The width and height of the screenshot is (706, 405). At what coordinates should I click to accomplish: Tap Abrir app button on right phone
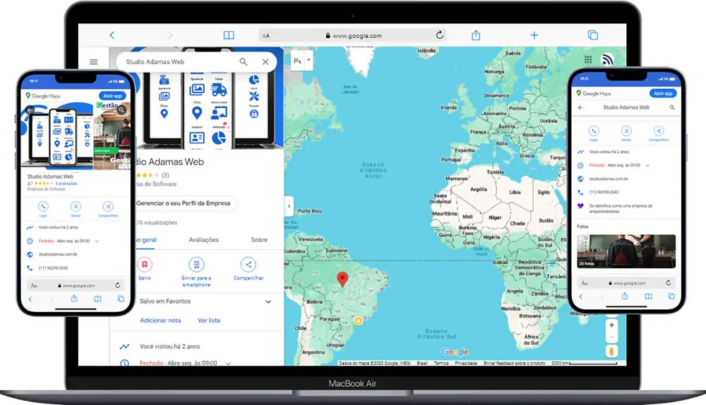click(662, 94)
